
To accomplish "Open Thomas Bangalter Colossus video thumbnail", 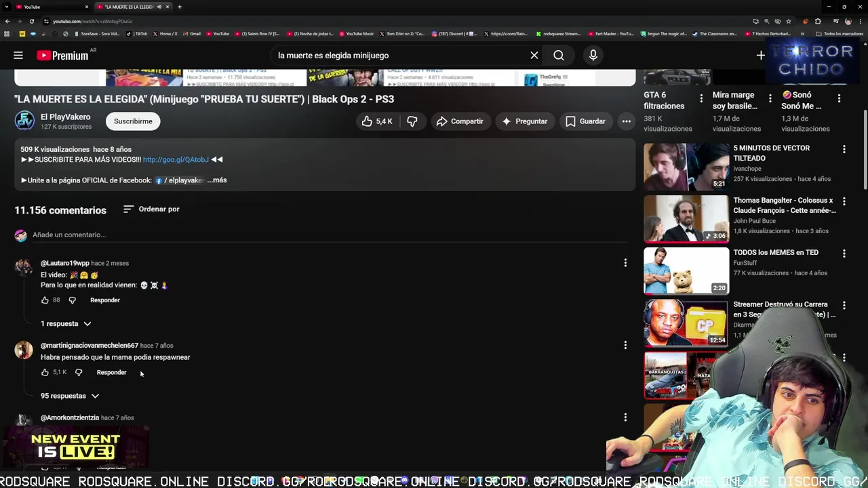I will tap(686, 219).
